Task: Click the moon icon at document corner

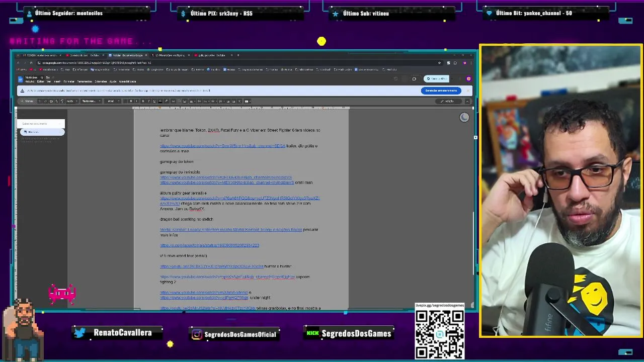Action: click(x=464, y=117)
